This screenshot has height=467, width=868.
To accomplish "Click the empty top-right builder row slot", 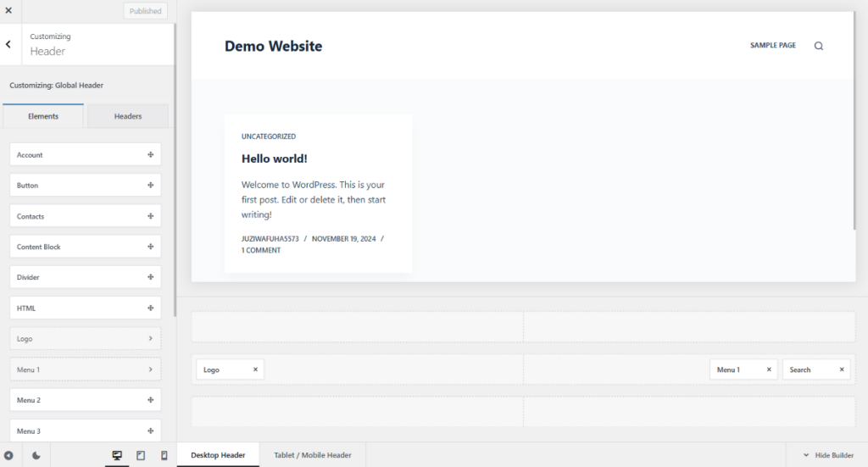I will click(x=689, y=326).
